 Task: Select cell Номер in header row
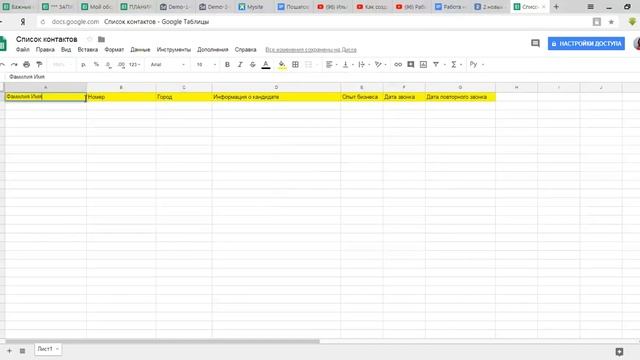pos(121,97)
